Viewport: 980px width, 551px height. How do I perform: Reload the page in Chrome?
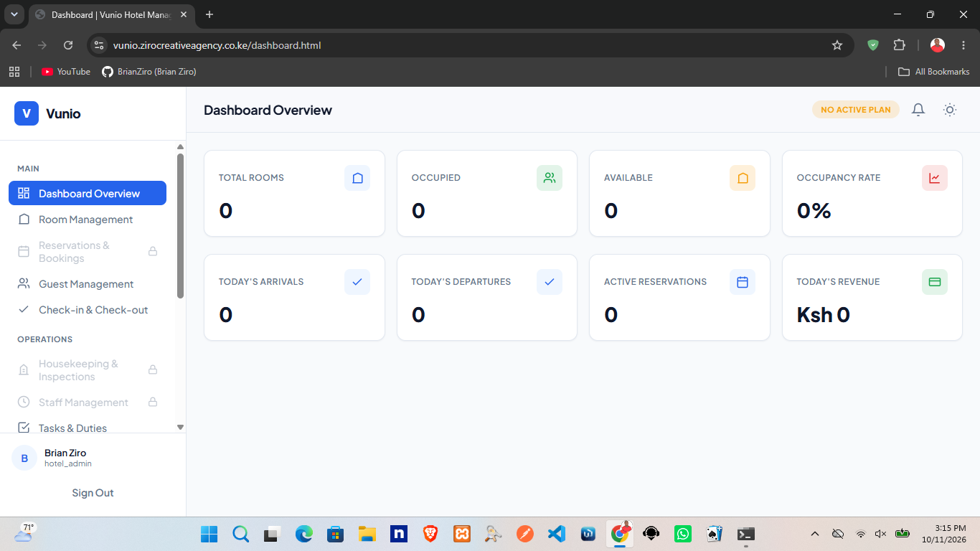(x=68, y=45)
